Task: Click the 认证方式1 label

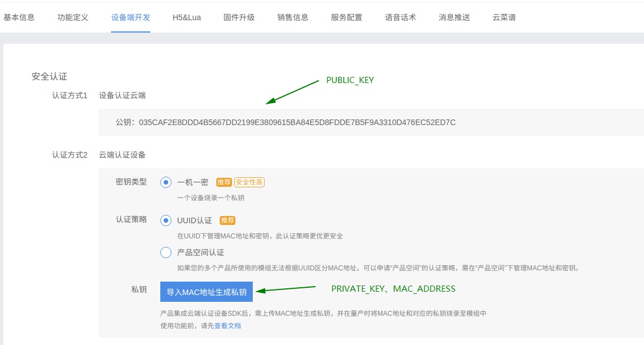Action: (x=70, y=95)
